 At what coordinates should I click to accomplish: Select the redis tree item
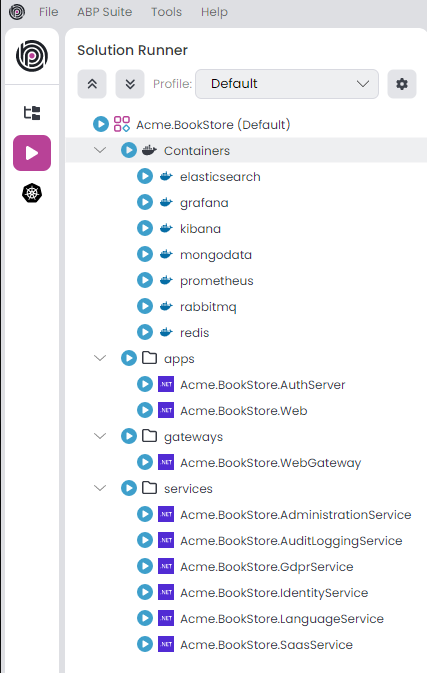tap(194, 333)
